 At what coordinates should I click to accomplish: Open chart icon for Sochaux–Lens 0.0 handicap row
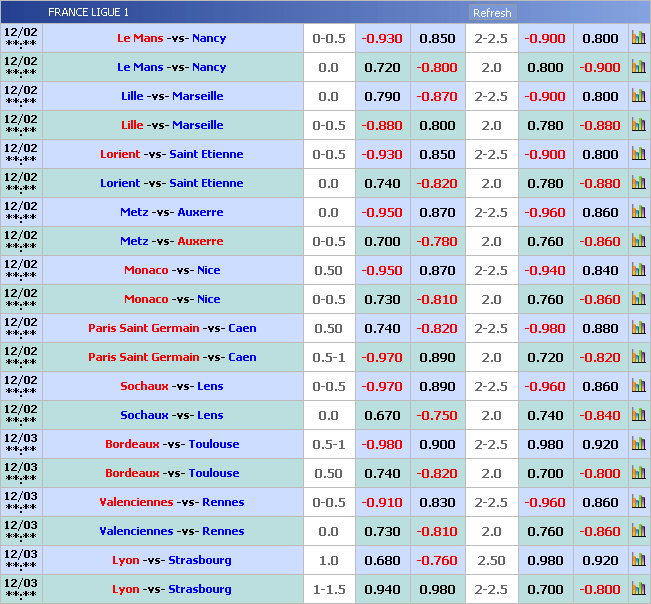pyautogui.click(x=638, y=415)
